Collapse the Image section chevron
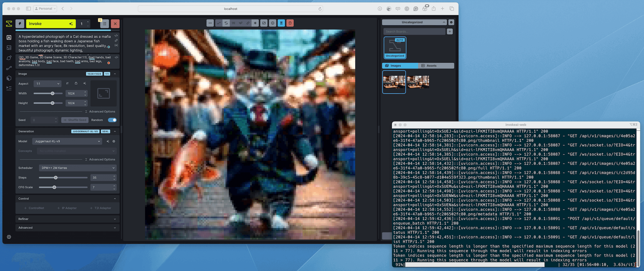 [115, 74]
